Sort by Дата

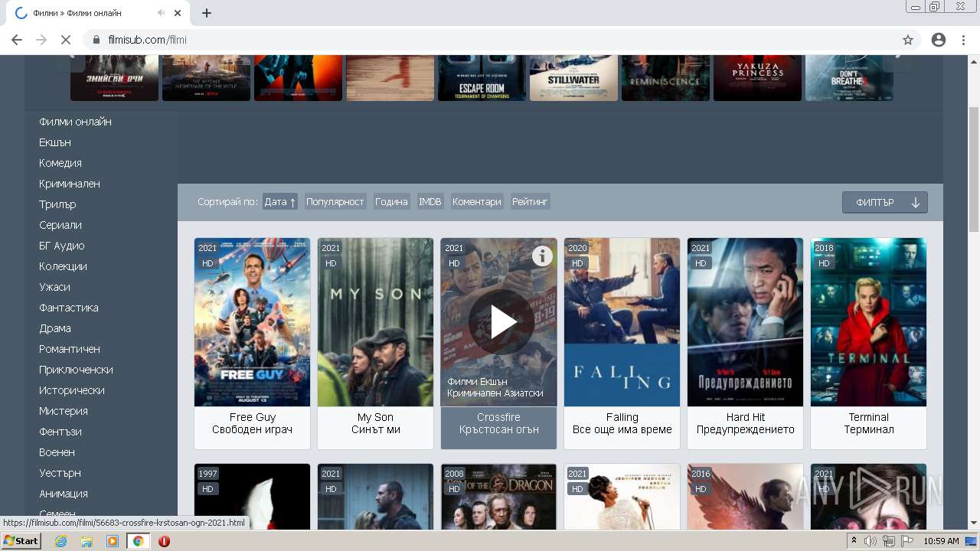coord(279,202)
